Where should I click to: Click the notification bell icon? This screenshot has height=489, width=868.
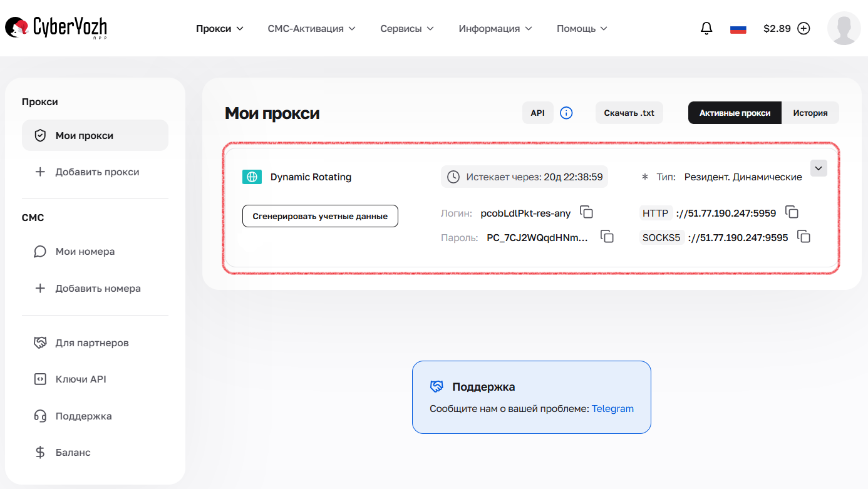click(x=706, y=28)
